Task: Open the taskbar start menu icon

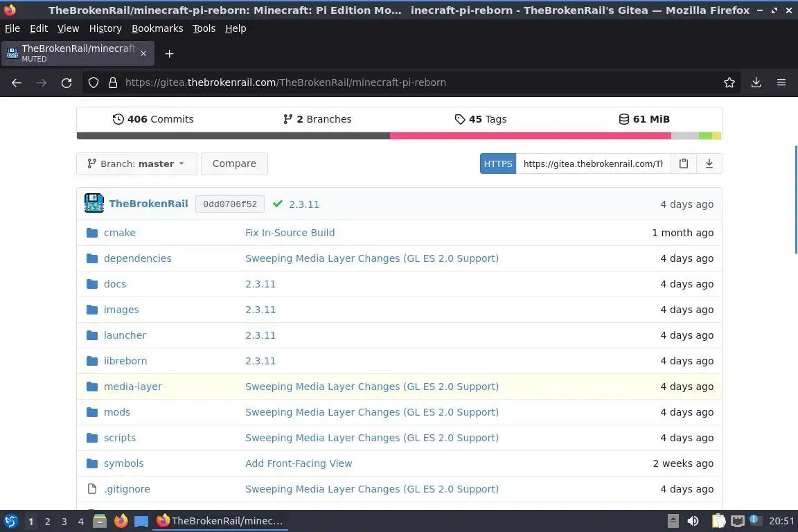Action: tap(10, 521)
